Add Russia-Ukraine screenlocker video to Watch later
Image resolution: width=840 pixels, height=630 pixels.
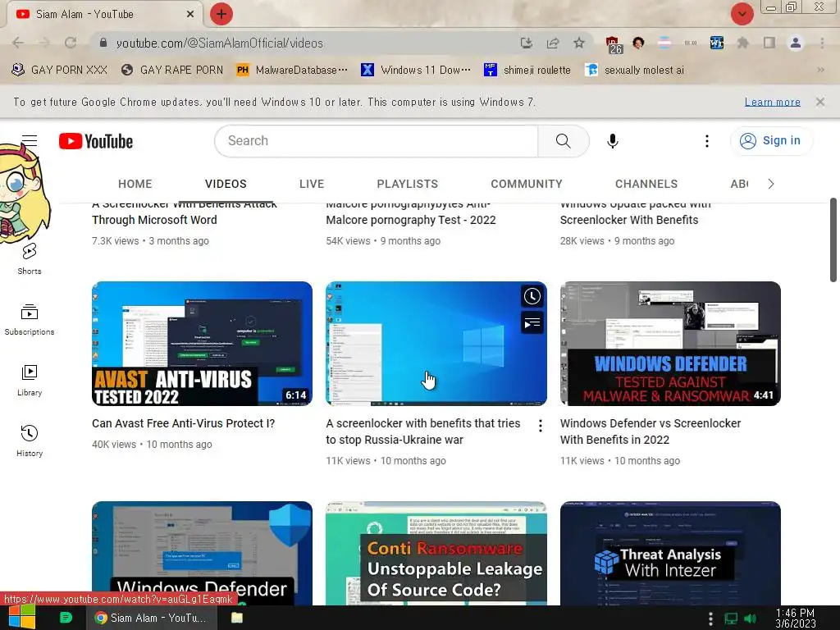532,296
